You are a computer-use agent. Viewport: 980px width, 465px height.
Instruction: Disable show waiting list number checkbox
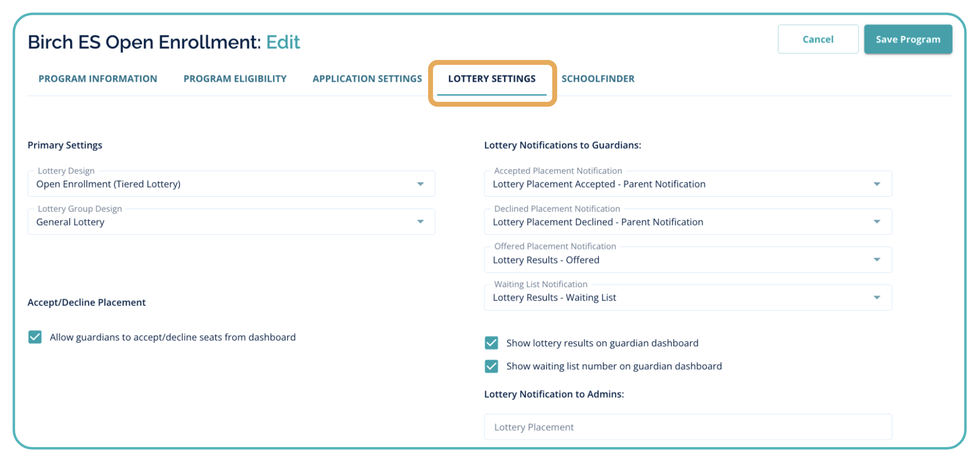[491, 366]
